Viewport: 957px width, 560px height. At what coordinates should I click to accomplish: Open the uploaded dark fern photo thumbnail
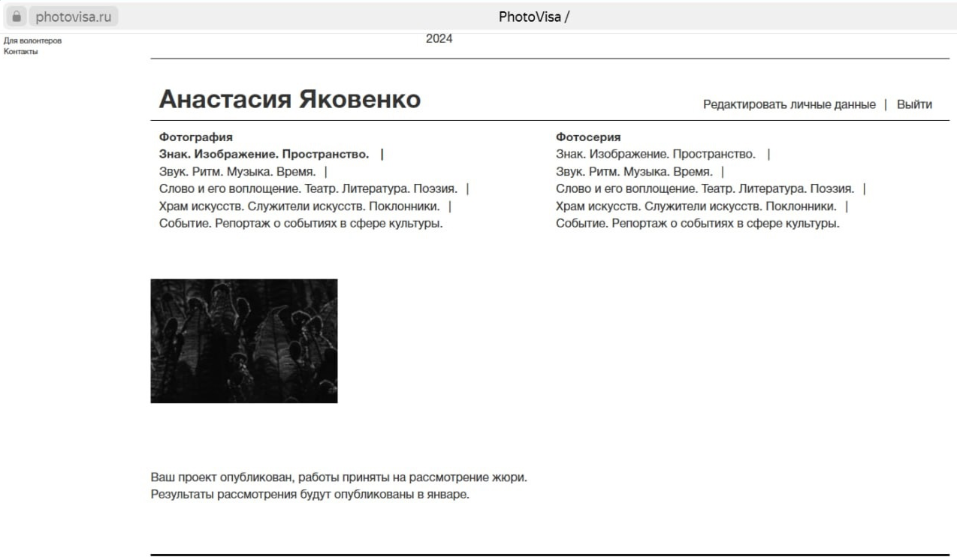point(243,341)
